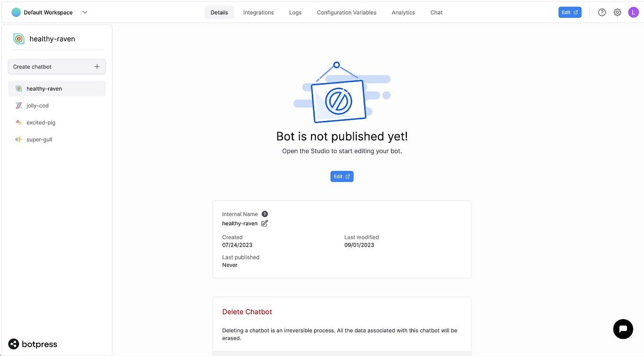Show the Internal Name info tooltip

(x=265, y=214)
